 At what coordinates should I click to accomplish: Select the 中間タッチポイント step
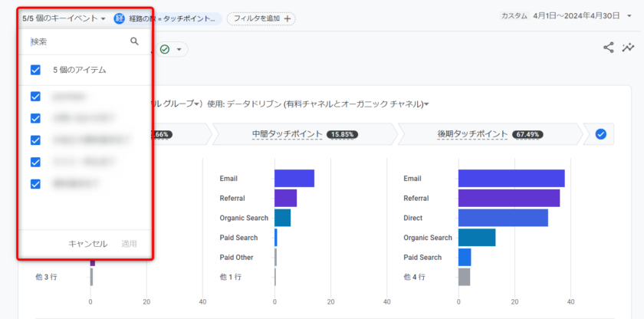(287, 133)
